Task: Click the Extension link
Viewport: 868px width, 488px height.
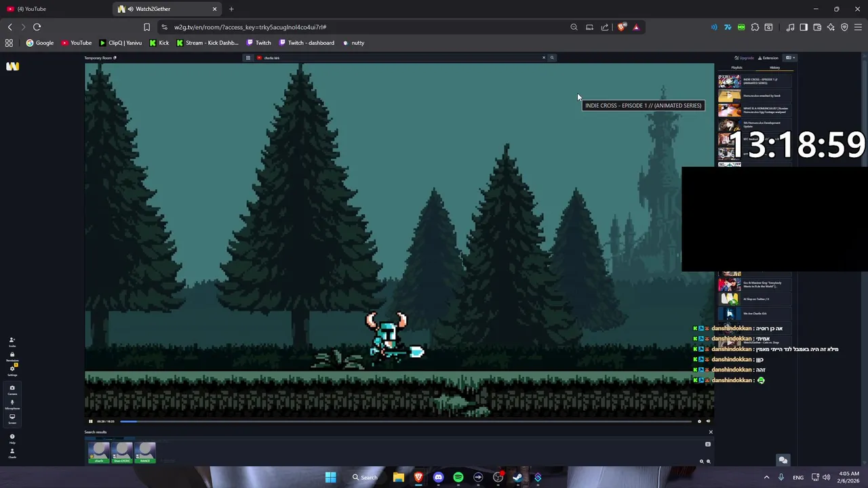Action: tap(768, 58)
